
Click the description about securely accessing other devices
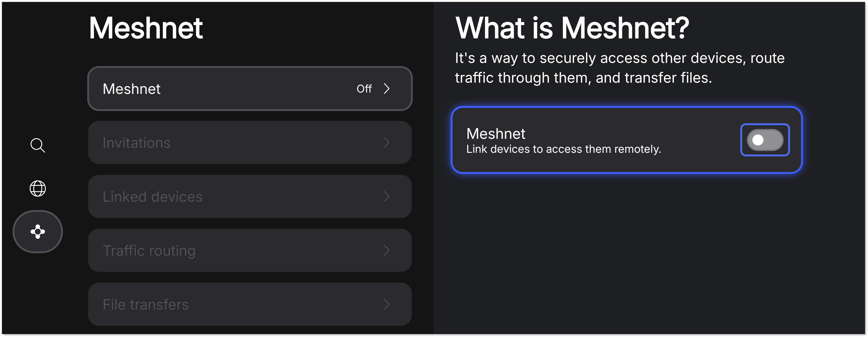pos(619,68)
